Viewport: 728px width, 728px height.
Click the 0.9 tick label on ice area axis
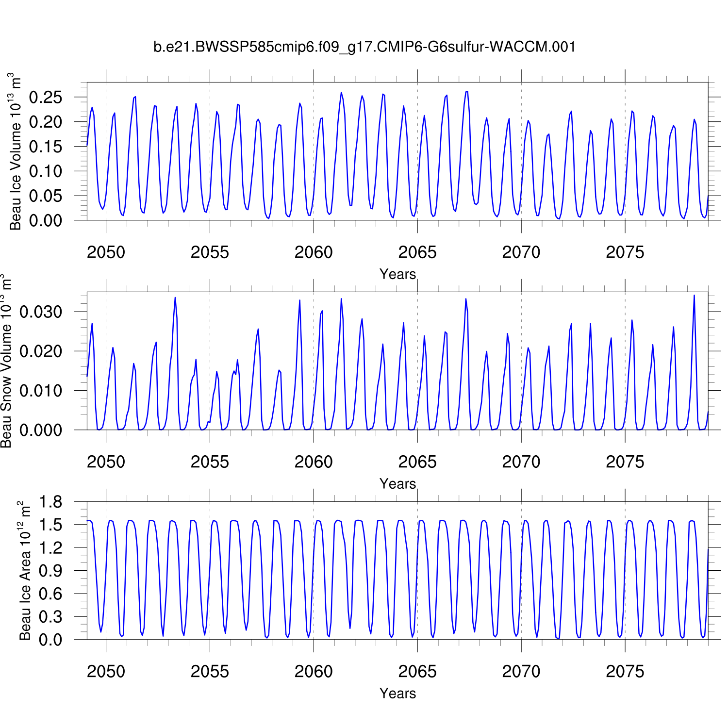pyautogui.click(x=50, y=571)
